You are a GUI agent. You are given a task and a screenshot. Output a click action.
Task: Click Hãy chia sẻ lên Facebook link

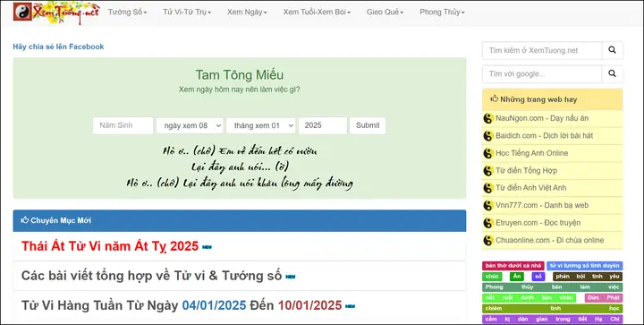coord(58,47)
